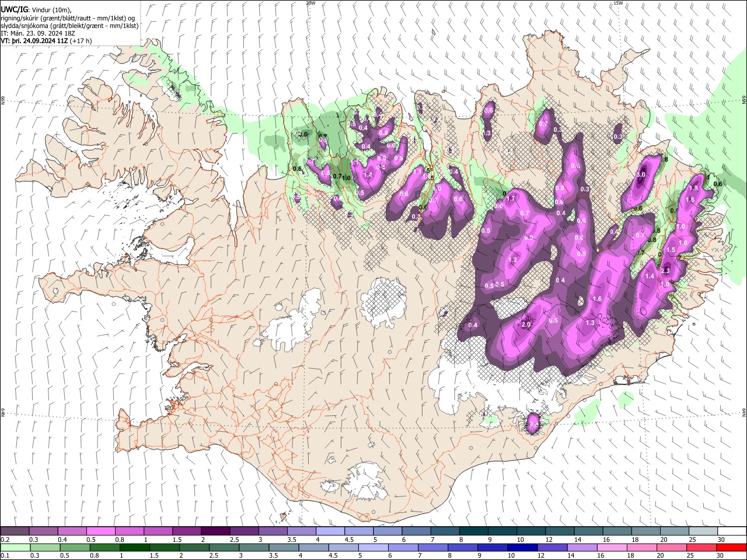The image size is (747, 560).
Task: Click the bold UWC/IG title text
Action: pos(14,9)
